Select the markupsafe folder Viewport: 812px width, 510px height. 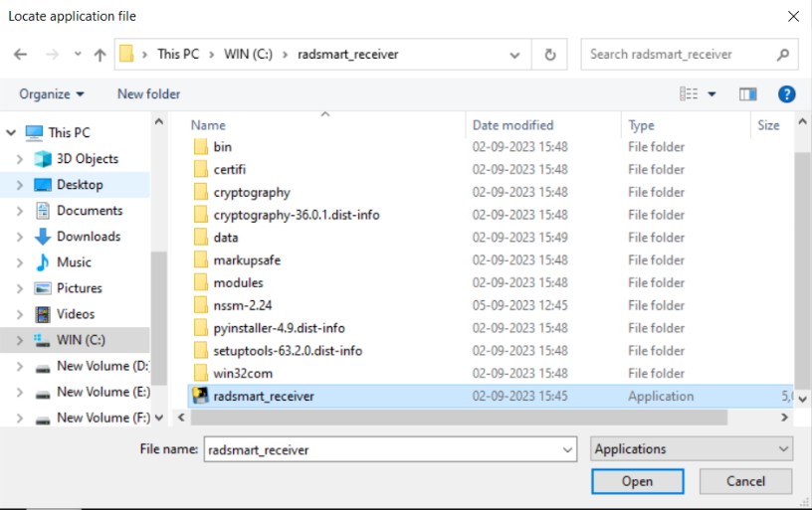coord(247,260)
